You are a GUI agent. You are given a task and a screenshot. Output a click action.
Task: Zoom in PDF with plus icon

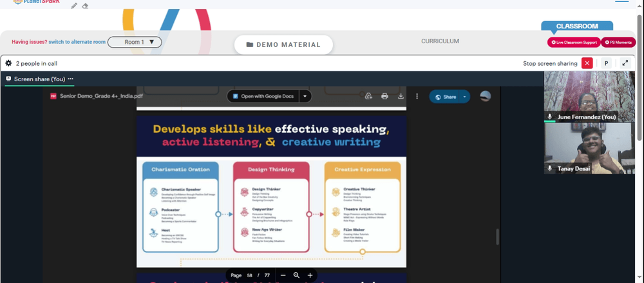[x=310, y=275]
